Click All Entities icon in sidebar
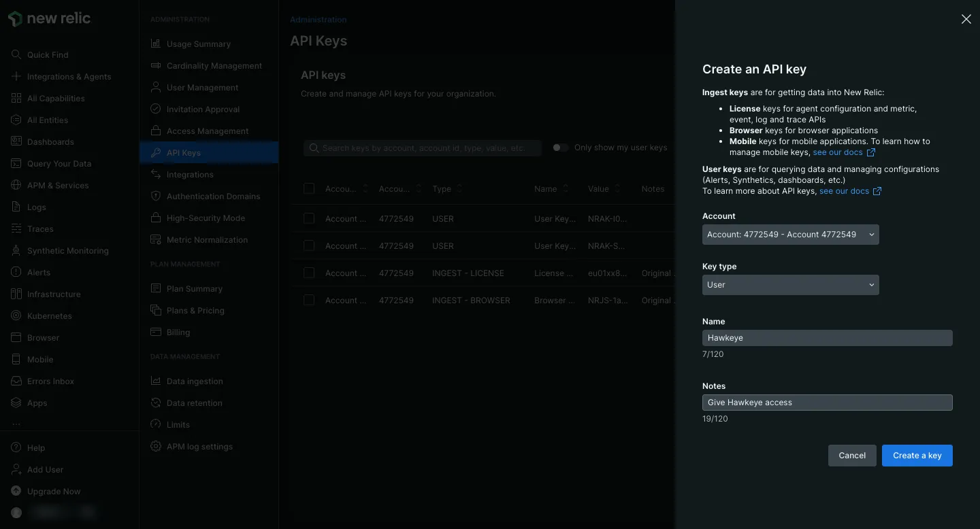The height and width of the screenshot is (529, 980). [x=16, y=120]
